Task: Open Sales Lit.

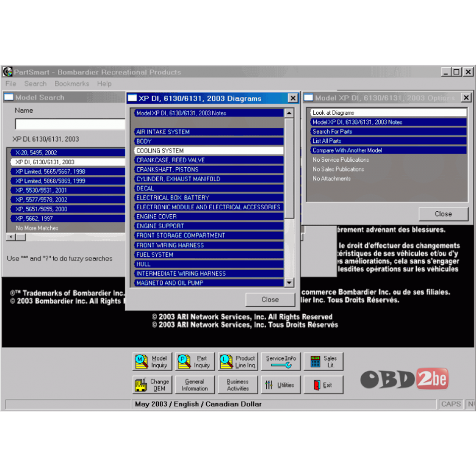Action: (x=323, y=361)
